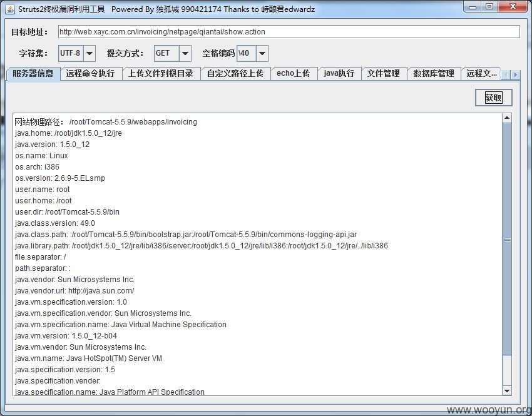Open the 上传文件到根目录 tab
This screenshot has height=416, width=532.
[161, 74]
